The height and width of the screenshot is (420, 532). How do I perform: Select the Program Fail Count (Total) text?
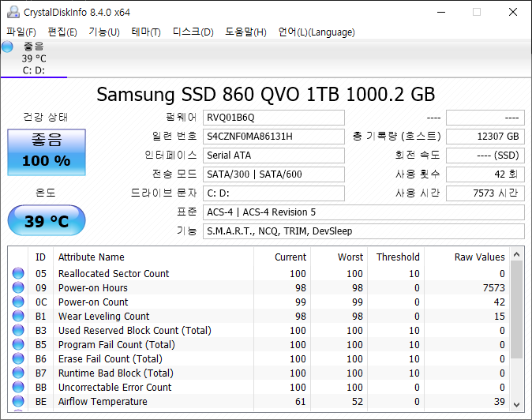(116, 345)
